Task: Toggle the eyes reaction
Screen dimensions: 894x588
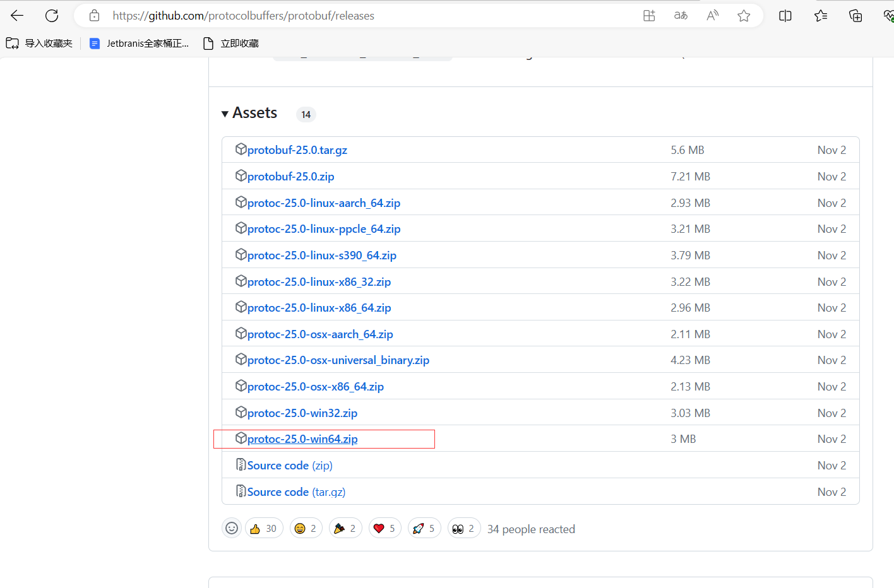Action: pos(464,528)
